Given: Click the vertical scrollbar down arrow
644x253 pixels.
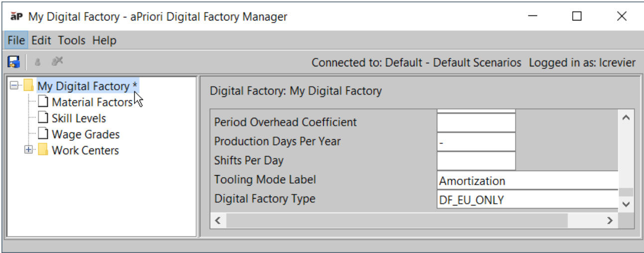Looking at the screenshot, I should [626, 204].
